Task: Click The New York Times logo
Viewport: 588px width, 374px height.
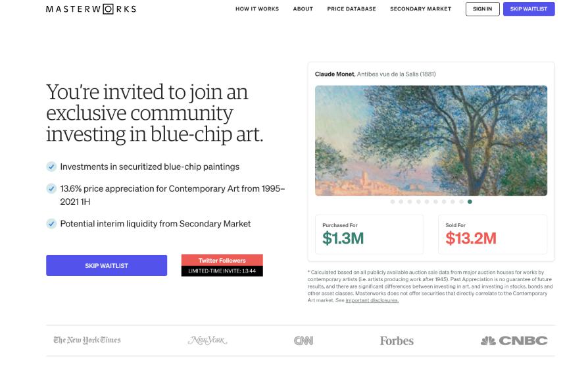Action: [x=87, y=340]
